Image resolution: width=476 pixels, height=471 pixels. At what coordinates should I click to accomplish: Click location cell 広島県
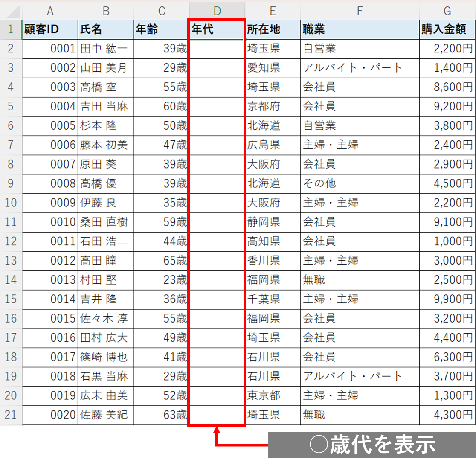(273, 145)
